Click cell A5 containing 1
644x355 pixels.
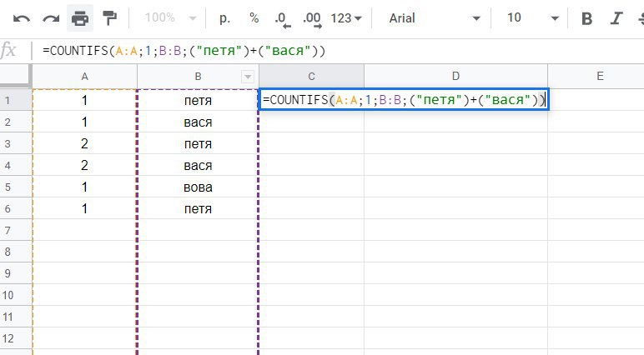click(84, 187)
